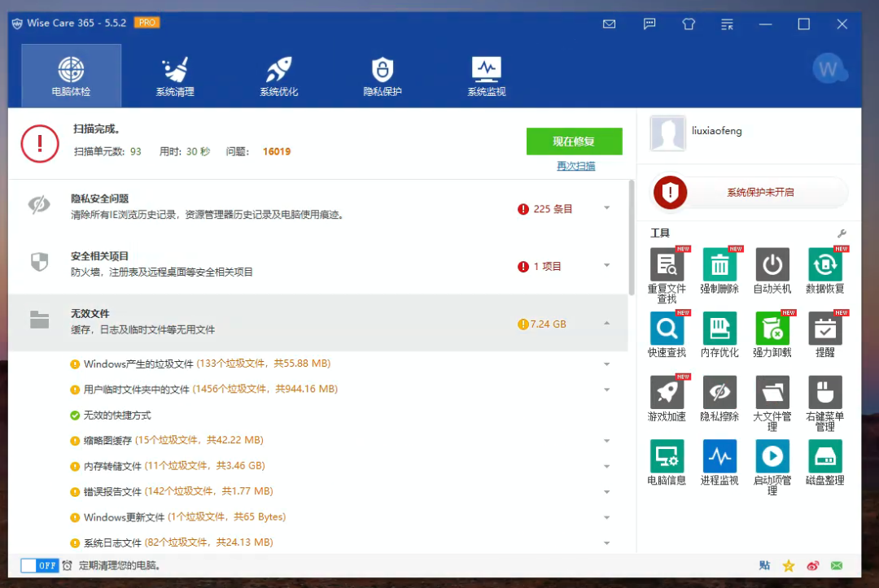This screenshot has width=879, height=588.
Task: Click the mail envelope icon in title bar
Action: (610, 24)
